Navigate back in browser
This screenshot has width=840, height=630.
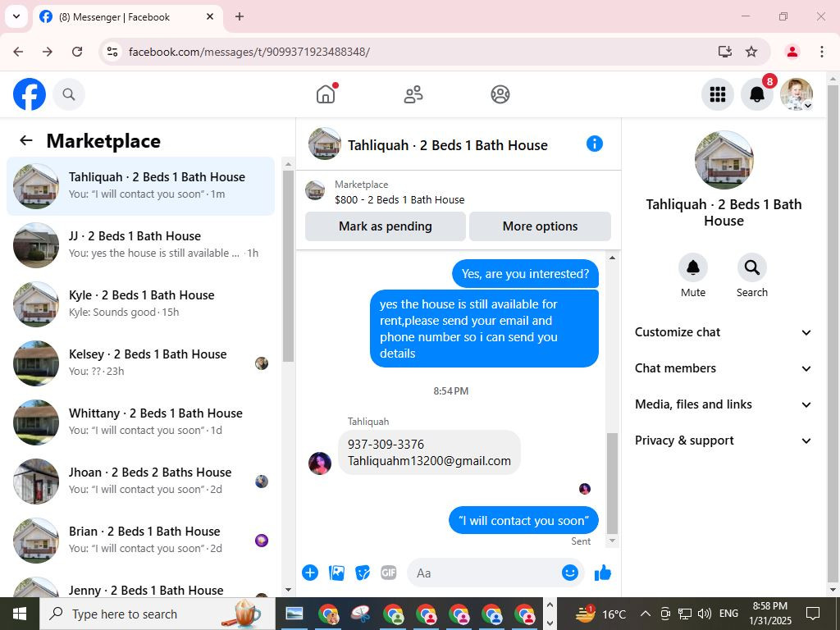point(18,52)
